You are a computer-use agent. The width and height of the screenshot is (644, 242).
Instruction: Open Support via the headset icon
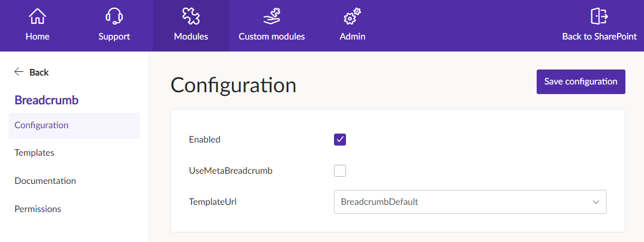click(x=114, y=16)
